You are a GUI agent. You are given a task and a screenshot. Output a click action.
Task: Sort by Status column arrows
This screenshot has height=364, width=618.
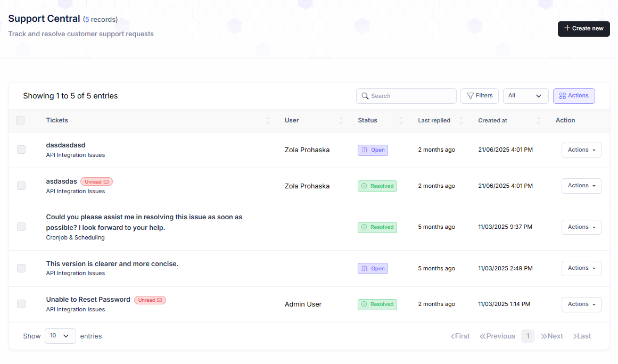(x=401, y=121)
